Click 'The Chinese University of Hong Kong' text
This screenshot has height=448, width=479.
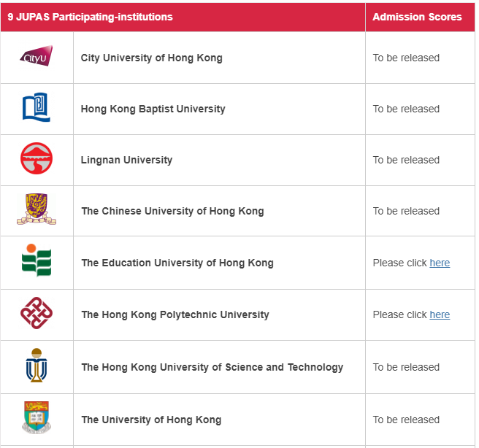tap(172, 211)
